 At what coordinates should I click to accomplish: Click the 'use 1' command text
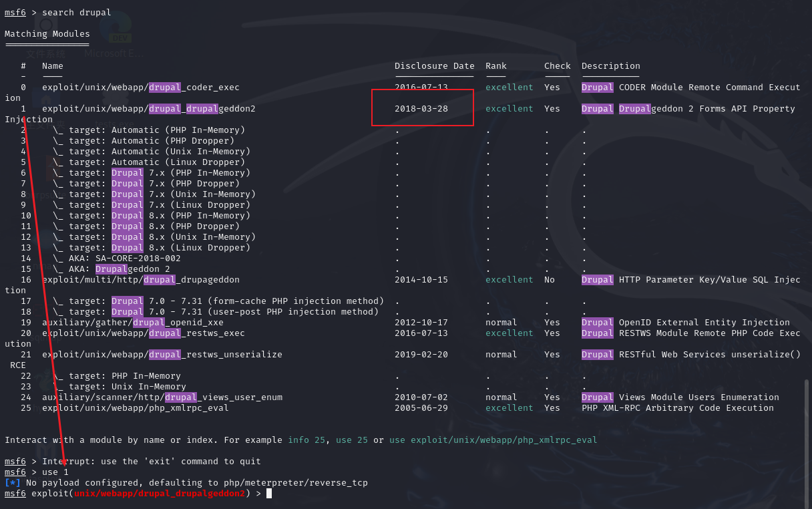55,472
